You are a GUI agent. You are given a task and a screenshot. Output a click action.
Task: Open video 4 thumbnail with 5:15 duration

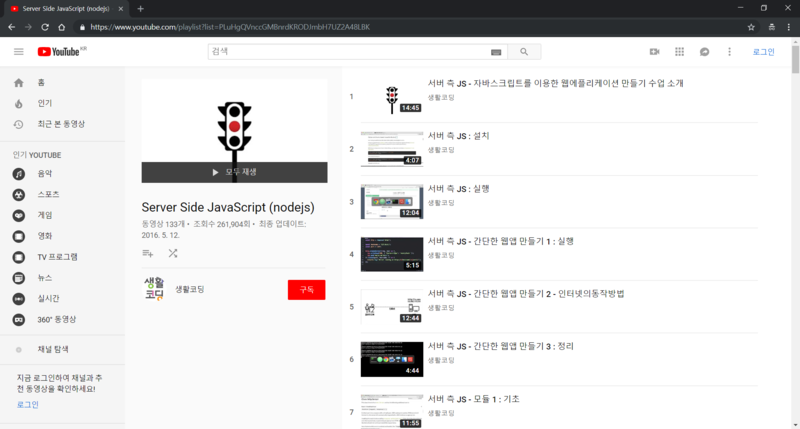click(x=392, y=255)
